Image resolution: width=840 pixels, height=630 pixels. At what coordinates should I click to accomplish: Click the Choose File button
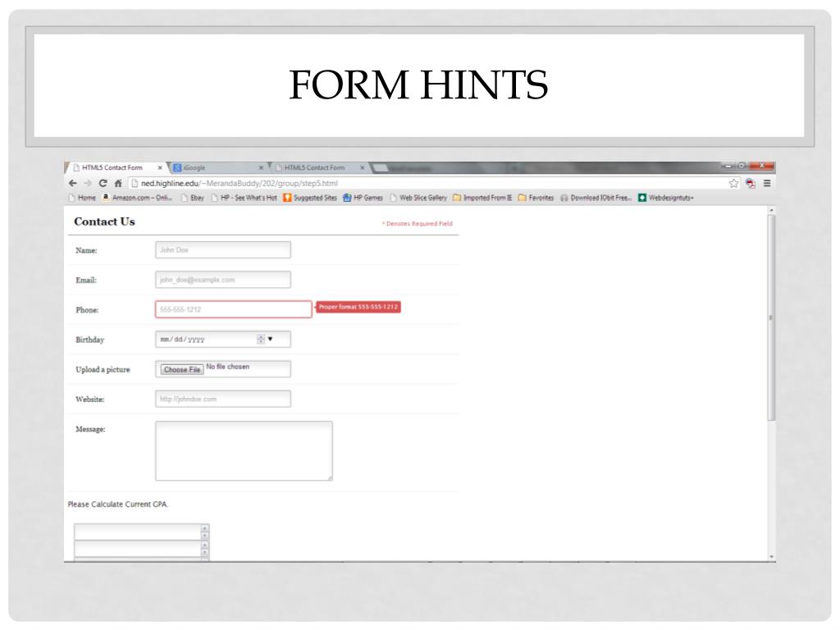coord(182,370)
